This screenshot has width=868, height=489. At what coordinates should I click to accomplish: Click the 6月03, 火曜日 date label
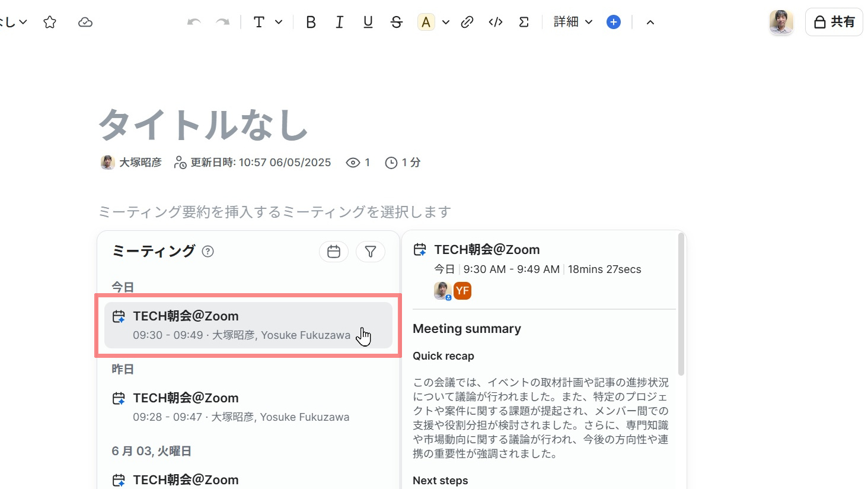tap(151, 451)
